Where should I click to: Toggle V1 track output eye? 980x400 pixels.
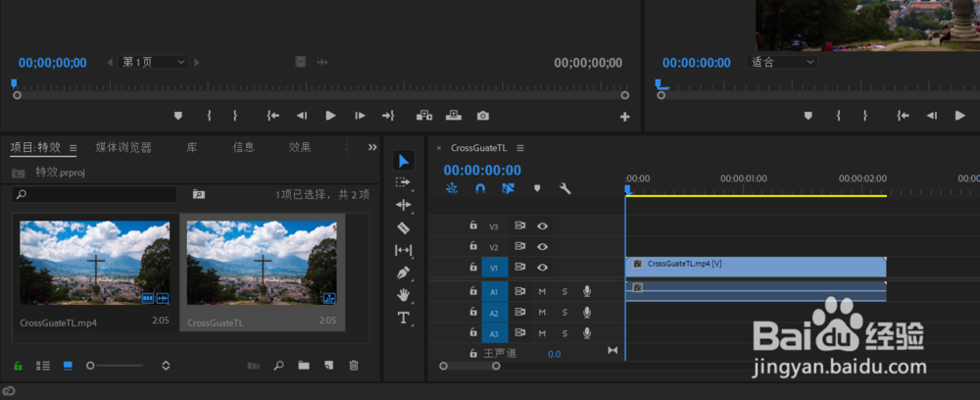coord(543,268)
